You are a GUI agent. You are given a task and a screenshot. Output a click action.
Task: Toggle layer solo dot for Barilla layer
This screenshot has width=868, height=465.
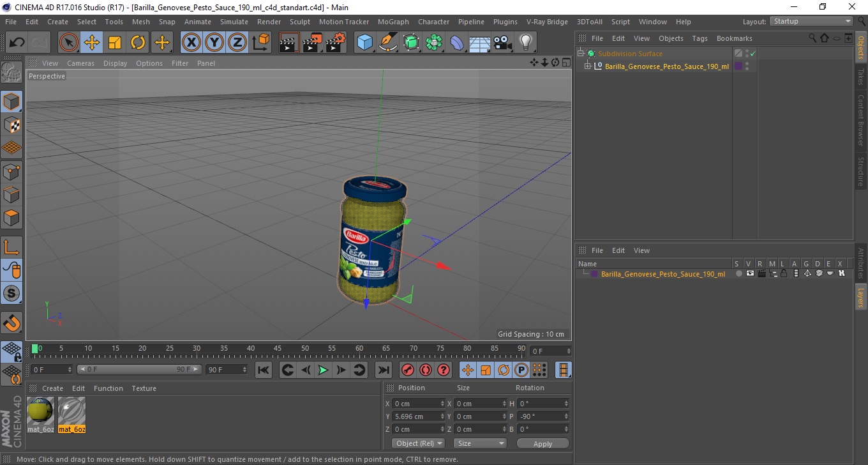point(738,274)
